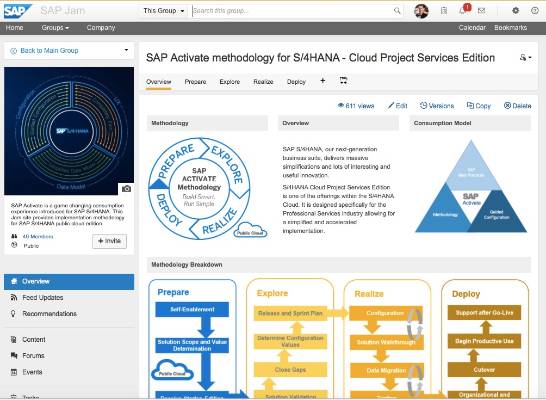Click Edit page button
Image resolution: width=546 pixels, height=400 pixels.
(x=398, y=105)
